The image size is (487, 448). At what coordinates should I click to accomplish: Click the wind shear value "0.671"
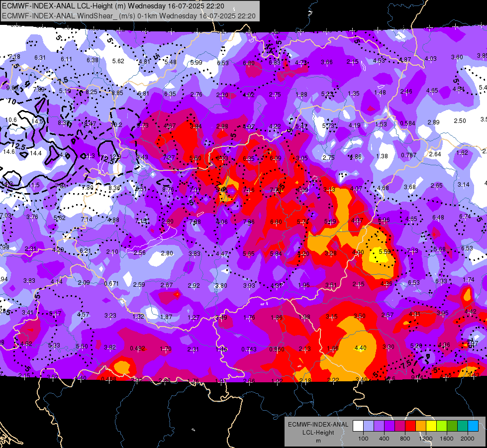click(111, 284)
